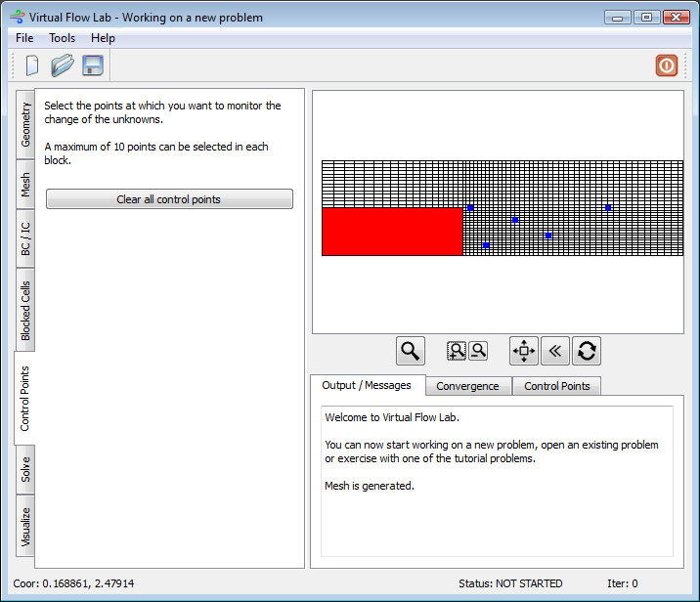This screenshot has width=700, height=602.
Task: Open the Convergence tab
Action: (x=467, y=386)
